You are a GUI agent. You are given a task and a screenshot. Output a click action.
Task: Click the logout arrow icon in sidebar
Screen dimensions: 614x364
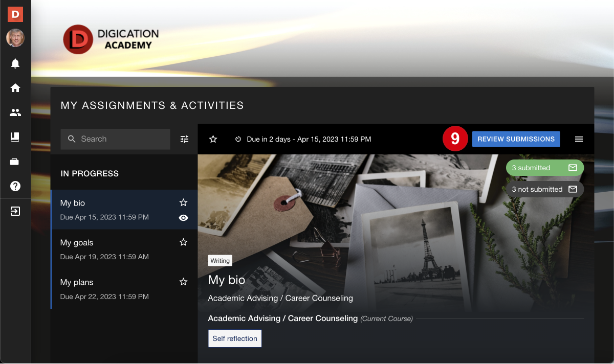click(x=15, y=211)
